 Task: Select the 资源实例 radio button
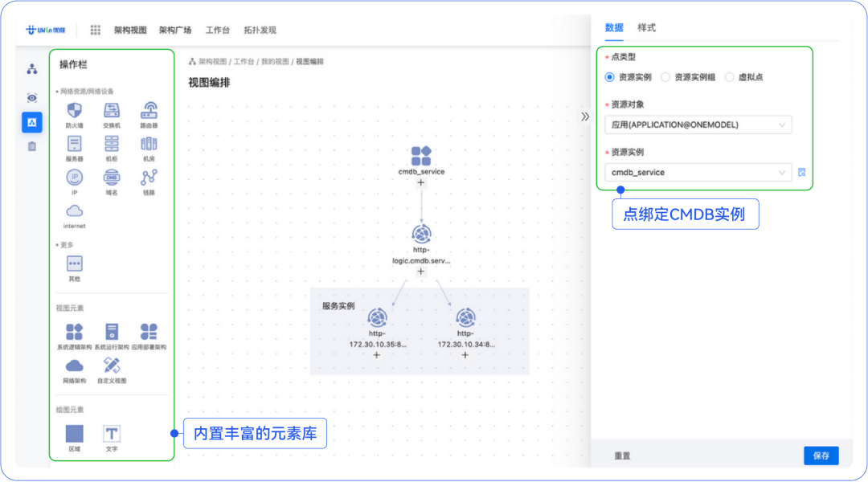(609, 77)
